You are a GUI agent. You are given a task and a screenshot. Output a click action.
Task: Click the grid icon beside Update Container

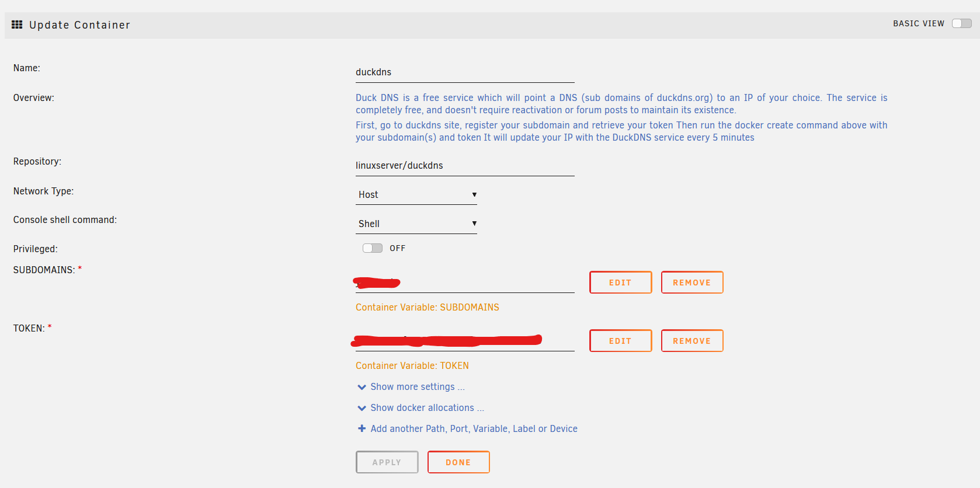[17, 25]
